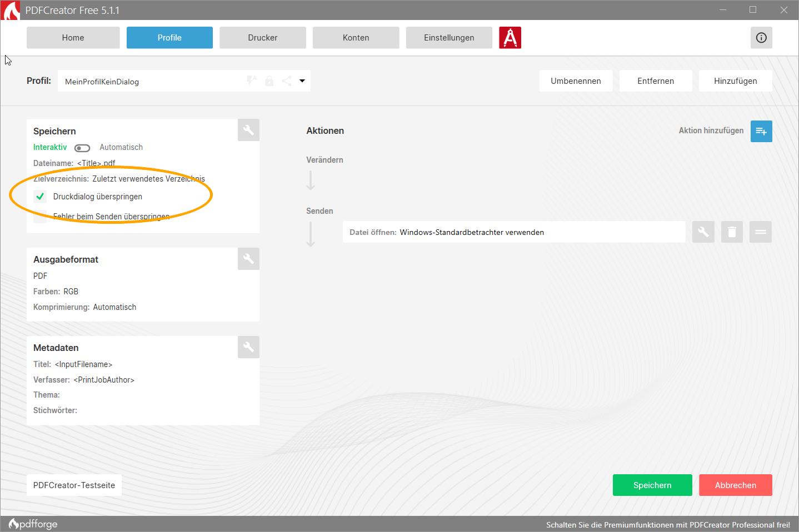The image size is (799, 532).
Task: Click the Aktion hinzufügen label
Action: coord(711,131)
